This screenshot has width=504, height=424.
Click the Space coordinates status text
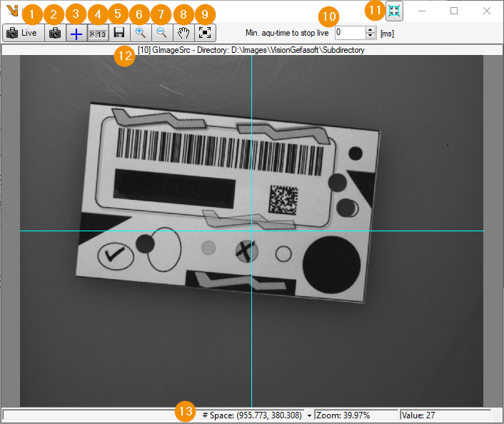click(252, 415)
